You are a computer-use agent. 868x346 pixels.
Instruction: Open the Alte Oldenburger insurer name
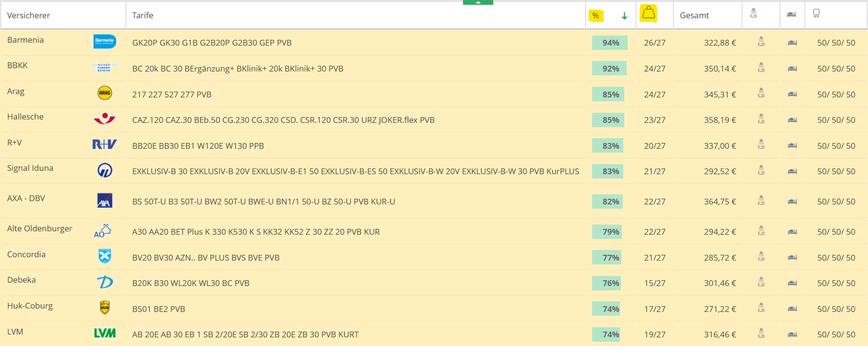[40, 228]
